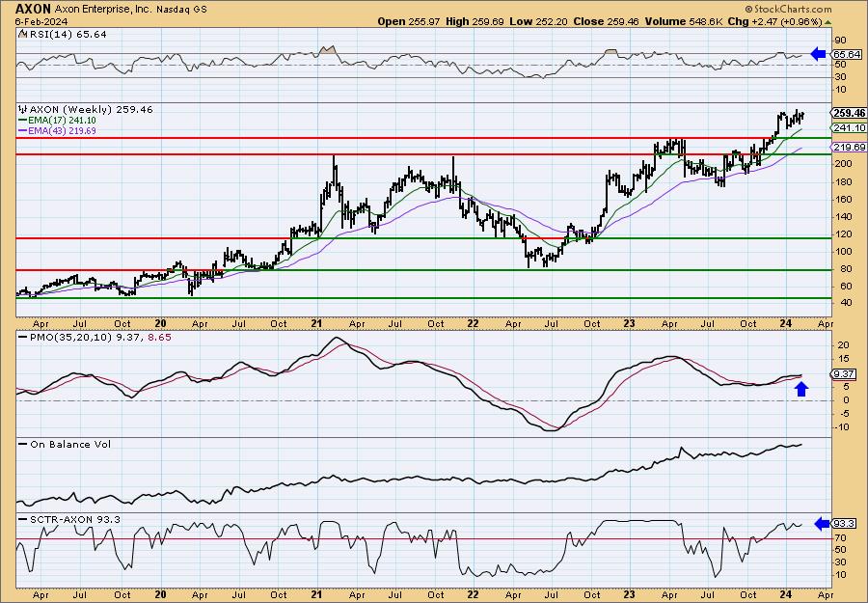Click the purple EMA(43) legend line swatch
The height and width of the screenshot is (603, 868).
22,130
